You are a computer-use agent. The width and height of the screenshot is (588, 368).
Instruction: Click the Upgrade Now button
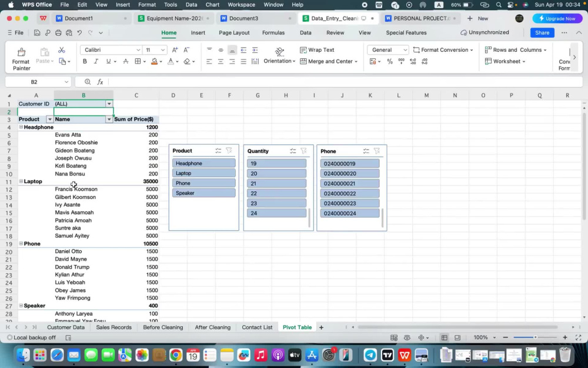557,18
